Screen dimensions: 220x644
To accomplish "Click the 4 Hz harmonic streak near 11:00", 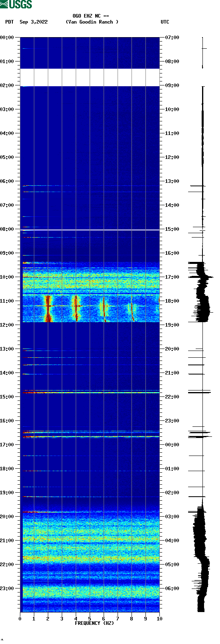I will pyautogui.click(x=76, y=308).
